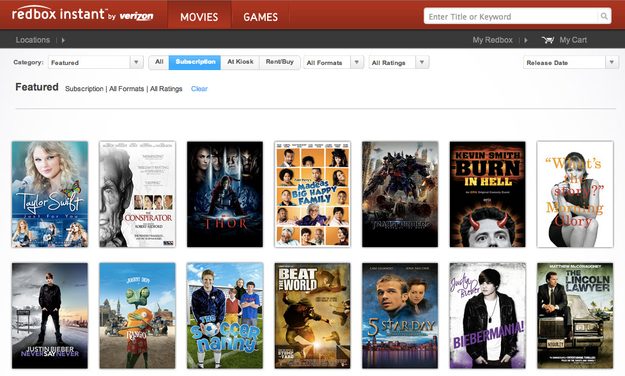This screenshot has width=625, height=376.
Task: Open the 5 Star Day poster
Action: (400, 315)
